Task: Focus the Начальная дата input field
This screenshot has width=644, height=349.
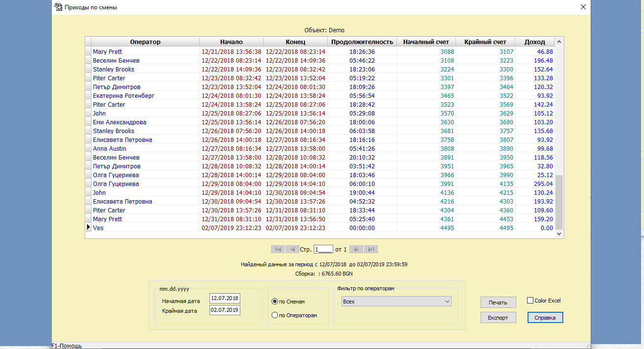Action: [225, 299]
